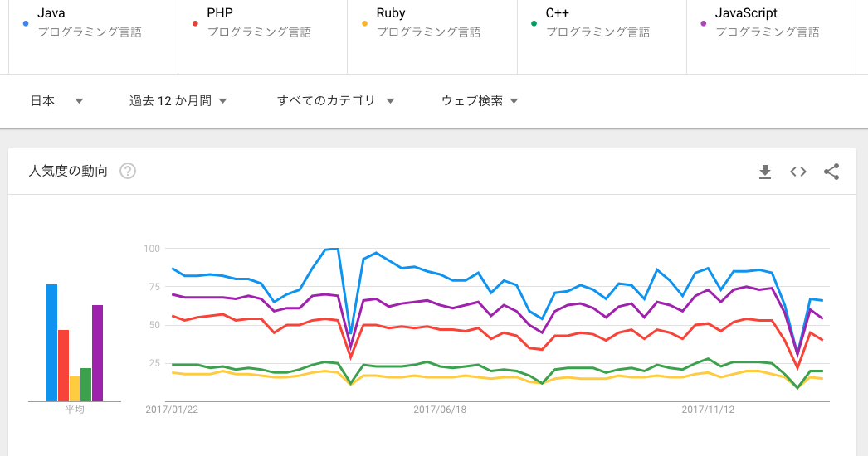
Task: Download the trend chart data
Action: point(765,172)
